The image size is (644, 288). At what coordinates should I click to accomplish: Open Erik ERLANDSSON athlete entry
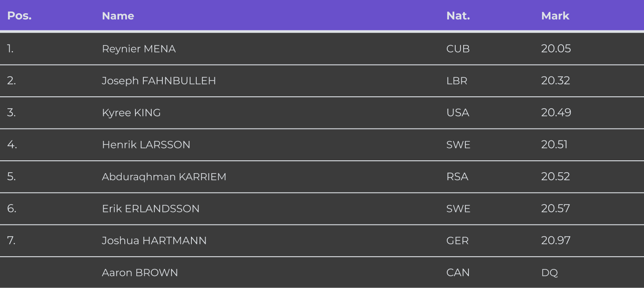pyautogui.click(x=150, y=208)
